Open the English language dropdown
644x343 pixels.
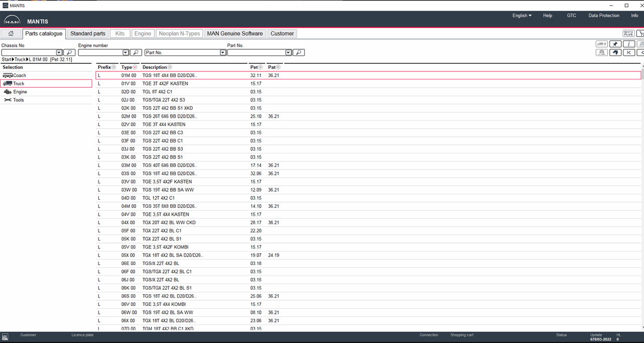point(522,16)
